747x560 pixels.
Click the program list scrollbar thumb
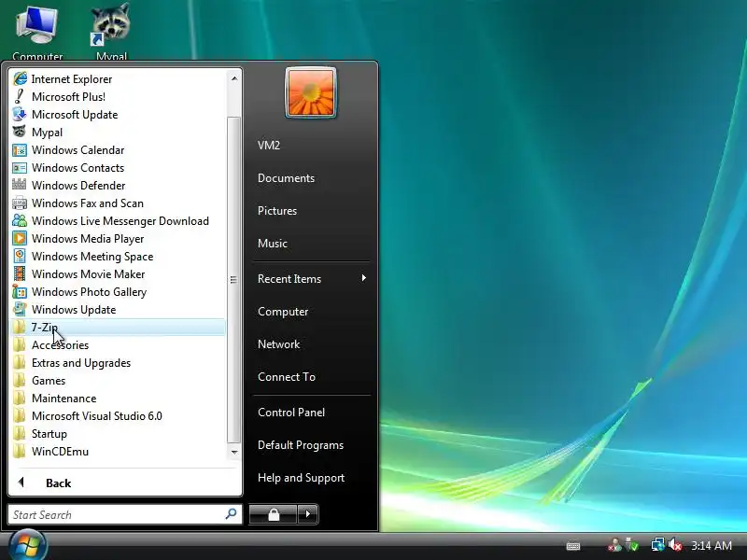tap(234, 279)
